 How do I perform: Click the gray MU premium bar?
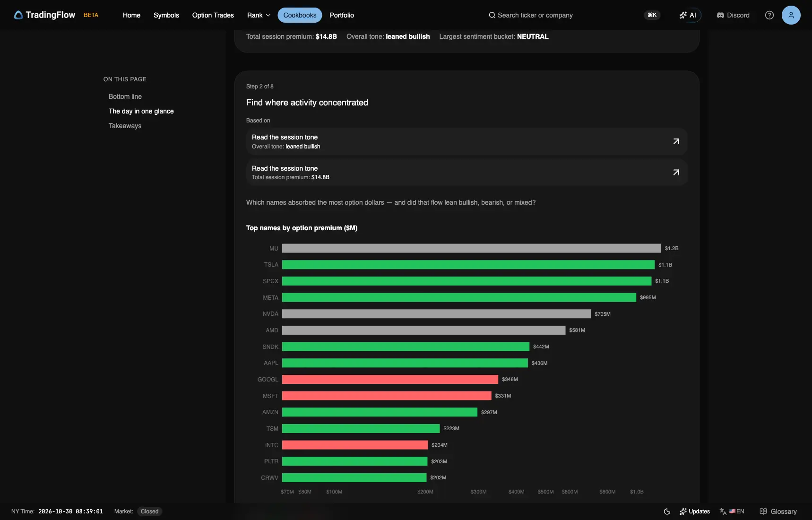472,248
